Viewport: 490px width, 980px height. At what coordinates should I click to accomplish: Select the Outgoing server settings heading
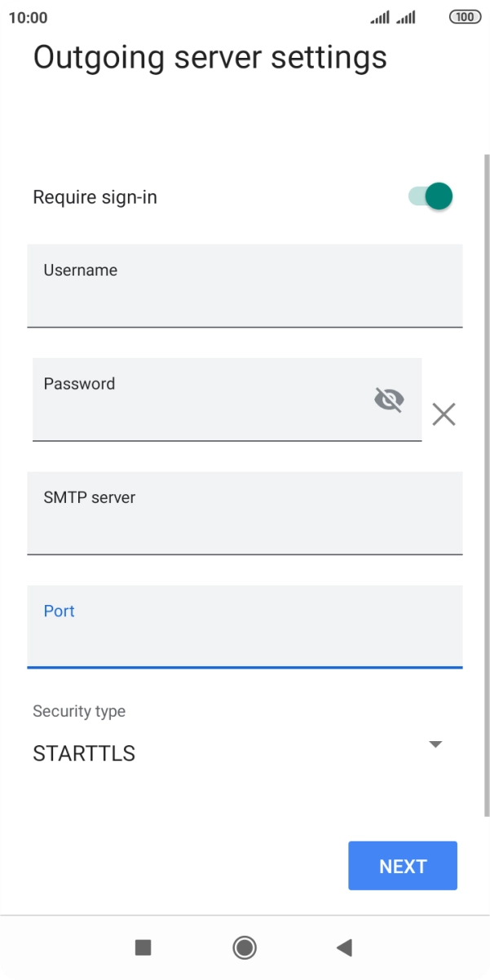(x=210, y=56)
